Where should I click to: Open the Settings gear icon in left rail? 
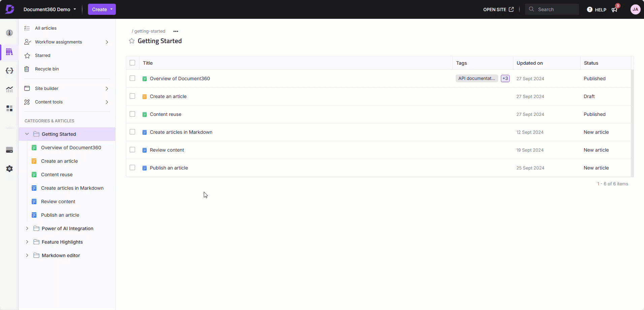pos(9,168)
